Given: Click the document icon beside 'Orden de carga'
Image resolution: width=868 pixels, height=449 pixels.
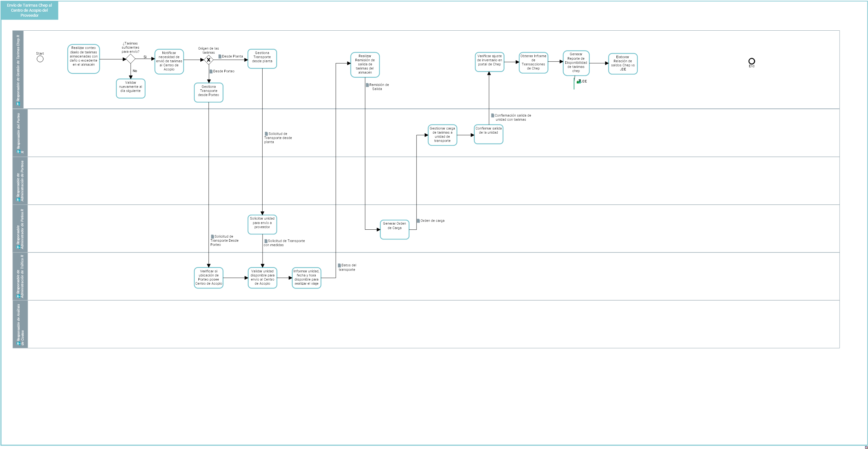Looking at the screenshot, I should (x=418, y=221).
